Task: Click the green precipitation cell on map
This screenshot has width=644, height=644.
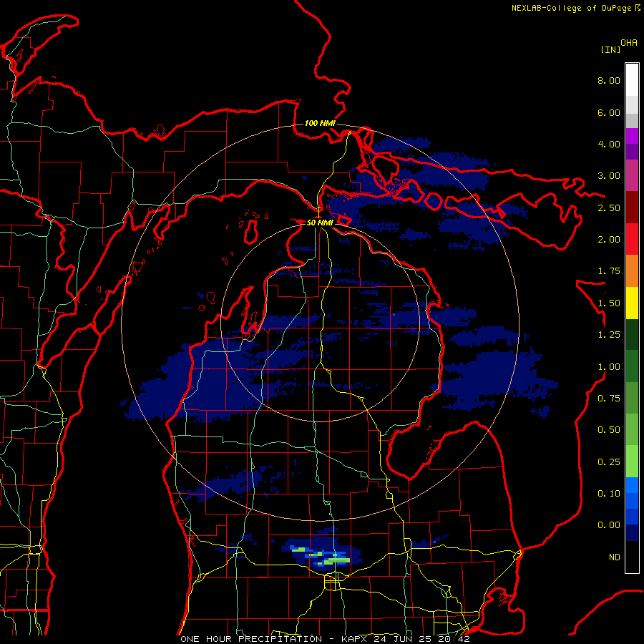Action: 337,560
